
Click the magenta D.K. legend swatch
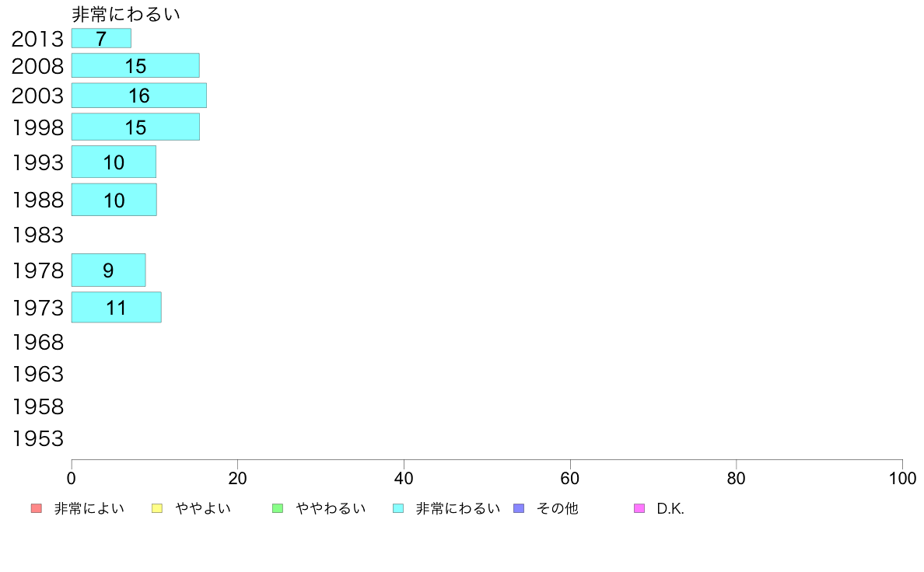coord(639,508)
